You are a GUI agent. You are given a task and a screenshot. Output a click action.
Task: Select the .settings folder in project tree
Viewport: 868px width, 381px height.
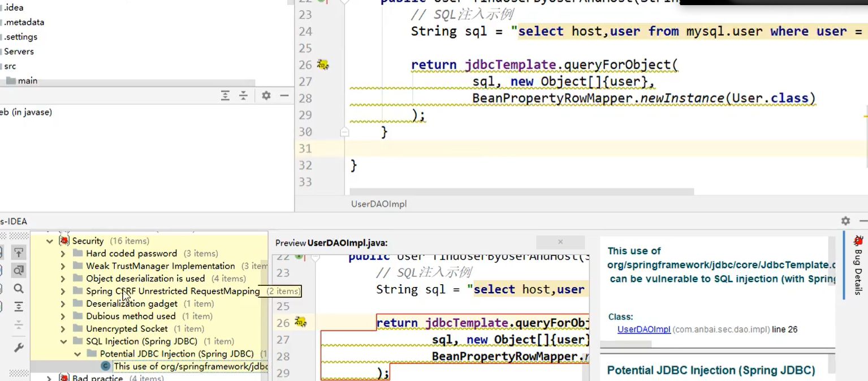point(20,37)
